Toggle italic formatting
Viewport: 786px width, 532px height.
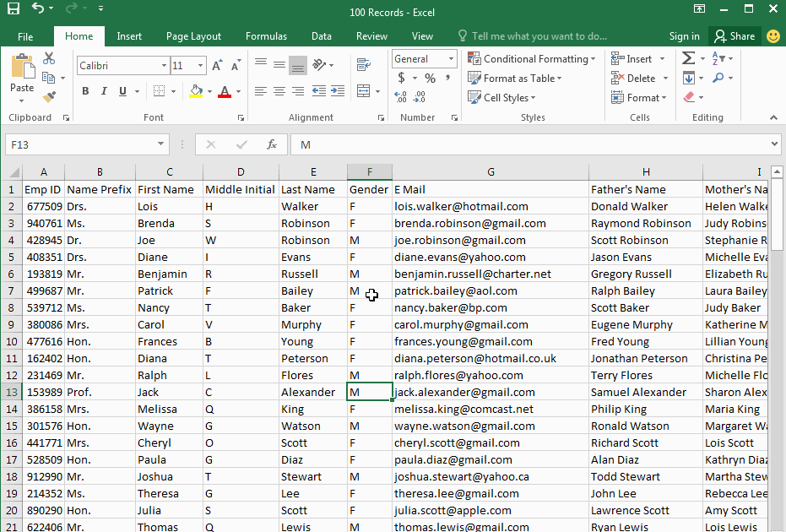pyautogui.click(x=103, y=90)
